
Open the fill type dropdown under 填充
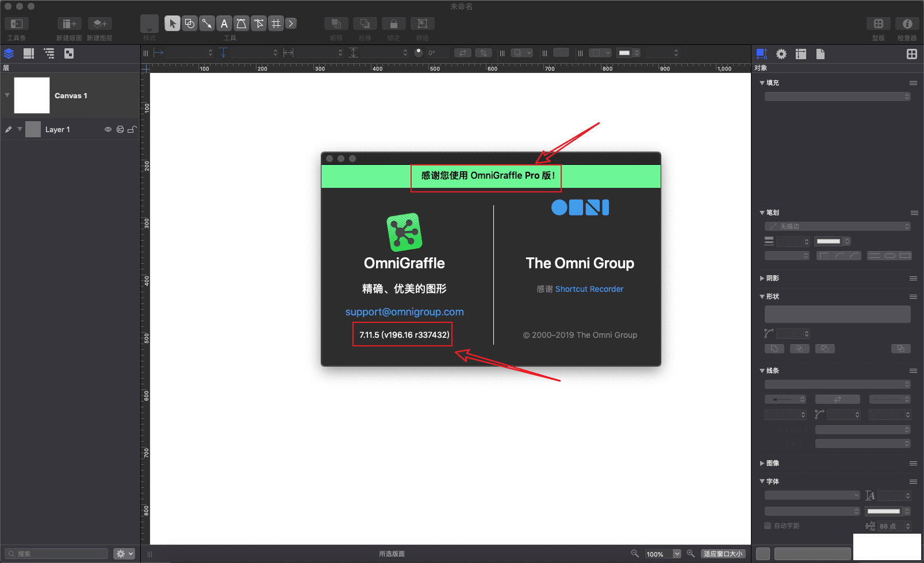coord(838,97)
